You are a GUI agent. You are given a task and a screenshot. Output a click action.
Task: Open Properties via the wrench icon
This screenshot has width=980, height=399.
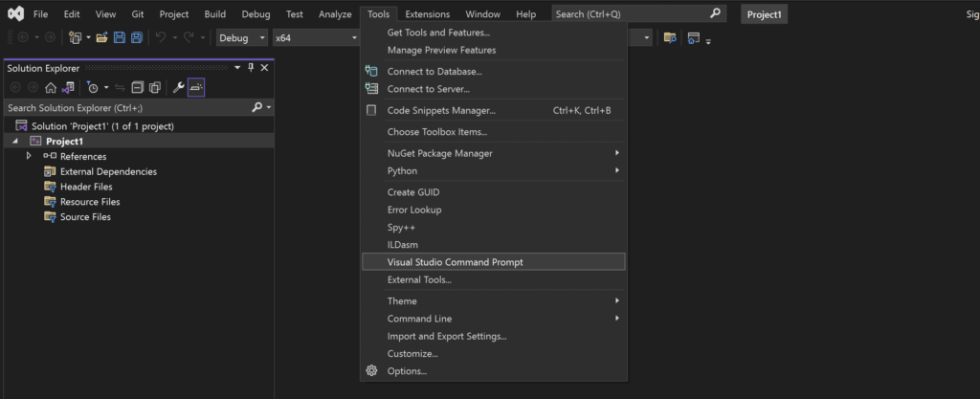pyautogui.click(x=178, y=88)
